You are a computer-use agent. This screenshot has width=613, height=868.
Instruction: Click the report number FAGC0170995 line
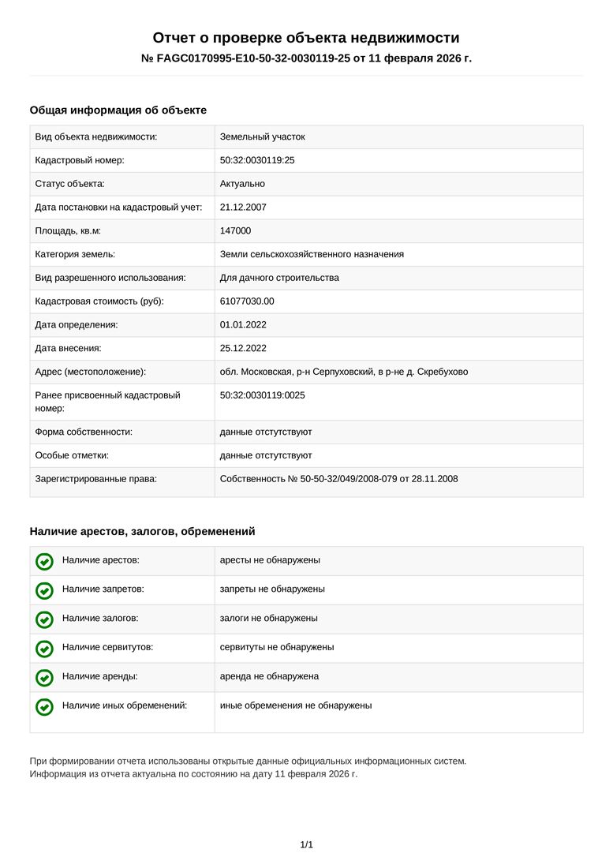tap(306, 58)
